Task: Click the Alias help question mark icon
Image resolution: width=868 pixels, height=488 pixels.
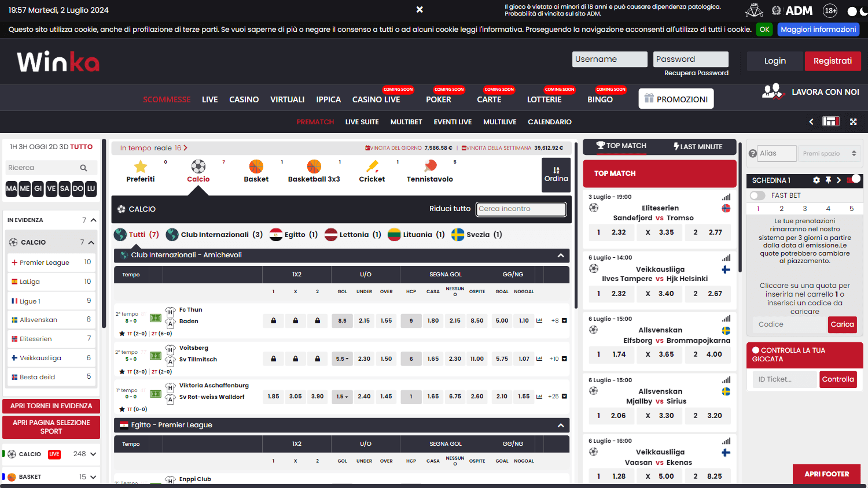Action: click(x=753, y=154)
